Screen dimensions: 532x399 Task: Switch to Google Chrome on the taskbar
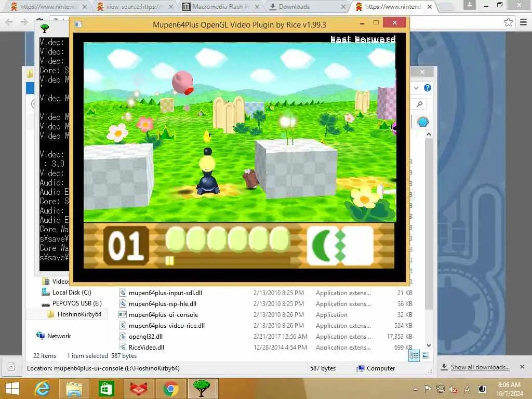tap(170, 389)
